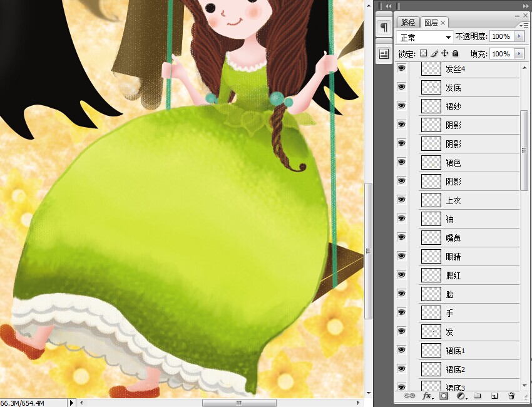Hide the 眼睛 layer
Image resolution: width=532 pixels, height=407 pixels.
point(402,256)
